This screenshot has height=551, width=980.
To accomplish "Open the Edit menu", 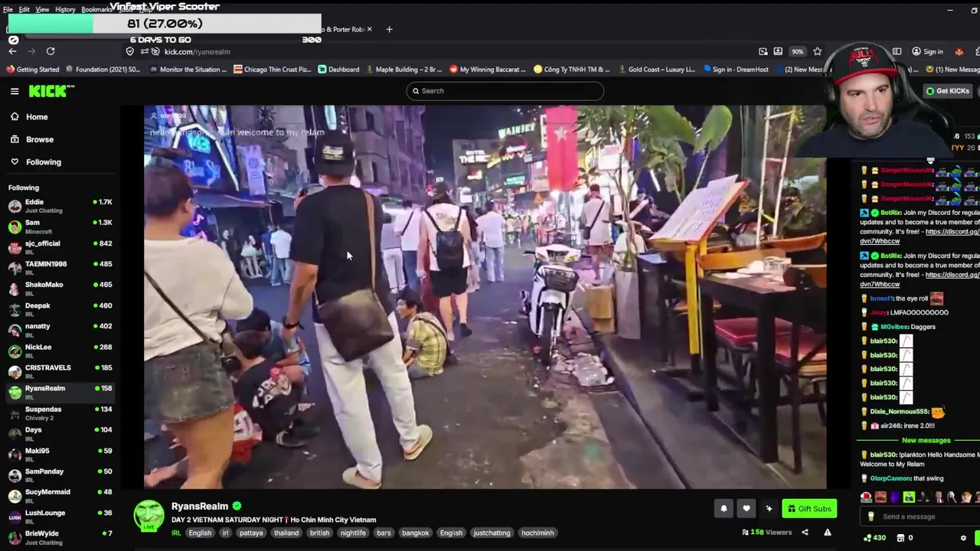I will (24, 9).
